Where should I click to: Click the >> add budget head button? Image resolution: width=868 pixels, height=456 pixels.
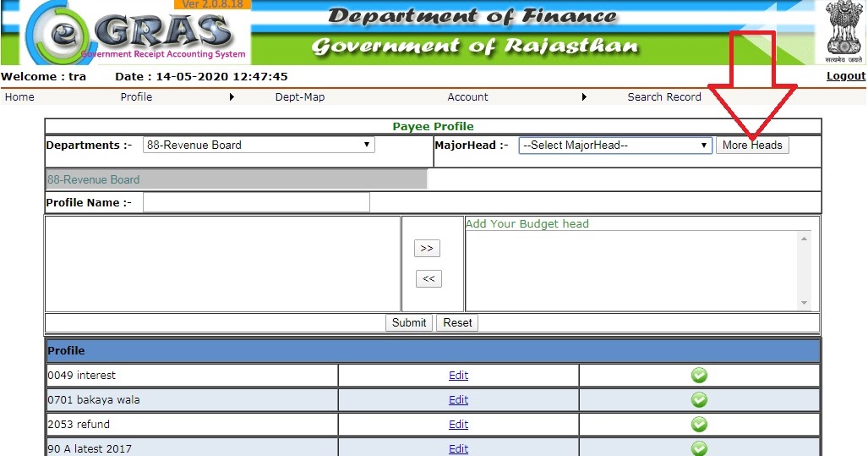click(427, 248)
